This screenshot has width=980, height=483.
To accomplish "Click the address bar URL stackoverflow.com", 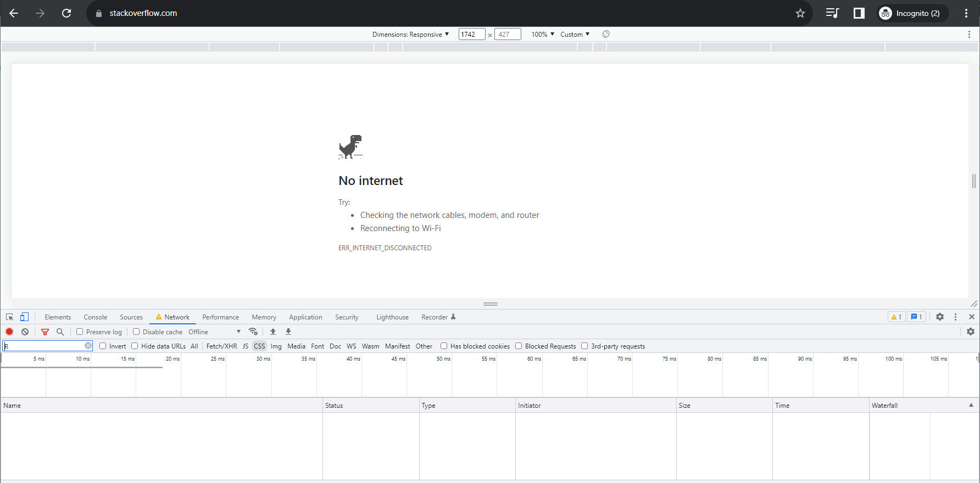I will tap(143, 13).
